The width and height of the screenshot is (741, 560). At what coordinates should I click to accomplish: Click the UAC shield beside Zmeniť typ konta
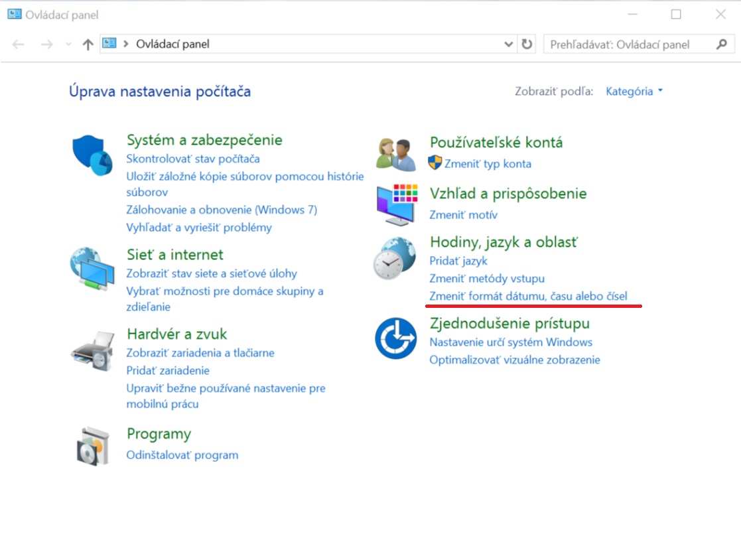[x=435, y=163]
